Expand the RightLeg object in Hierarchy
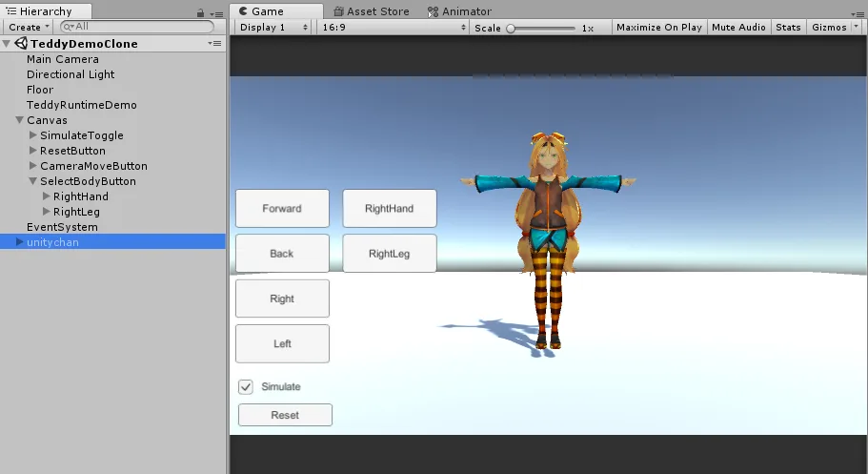 point(47,211)
